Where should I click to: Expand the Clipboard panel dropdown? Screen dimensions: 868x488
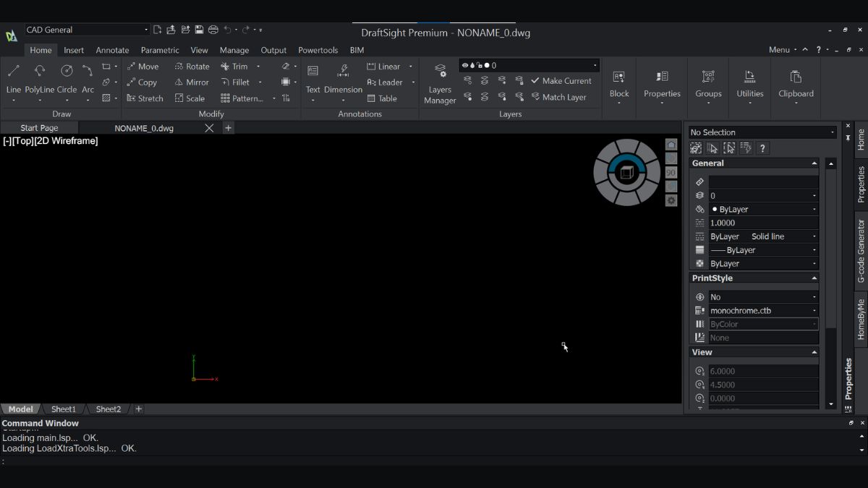coord(796,103)
